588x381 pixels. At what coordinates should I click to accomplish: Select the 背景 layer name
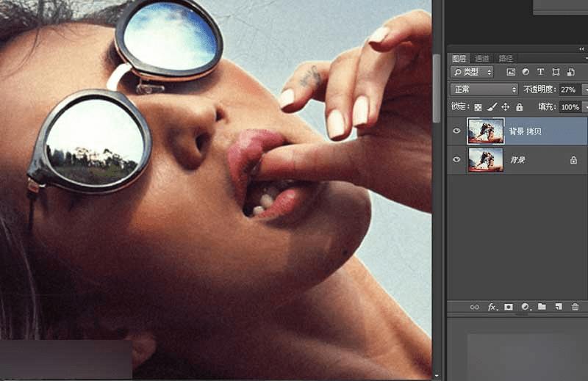pyautogui.click(x=517, y=160)
